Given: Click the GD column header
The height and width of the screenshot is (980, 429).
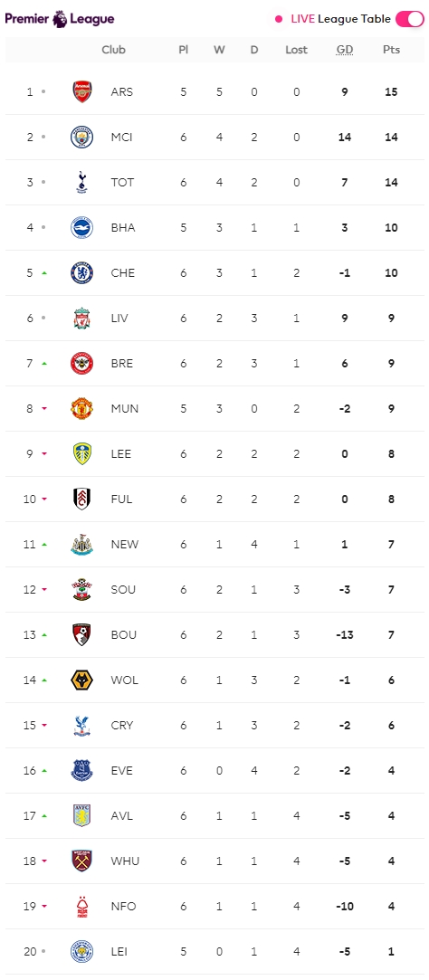Looking at the screenshot, I should click(x=345, y=50).
